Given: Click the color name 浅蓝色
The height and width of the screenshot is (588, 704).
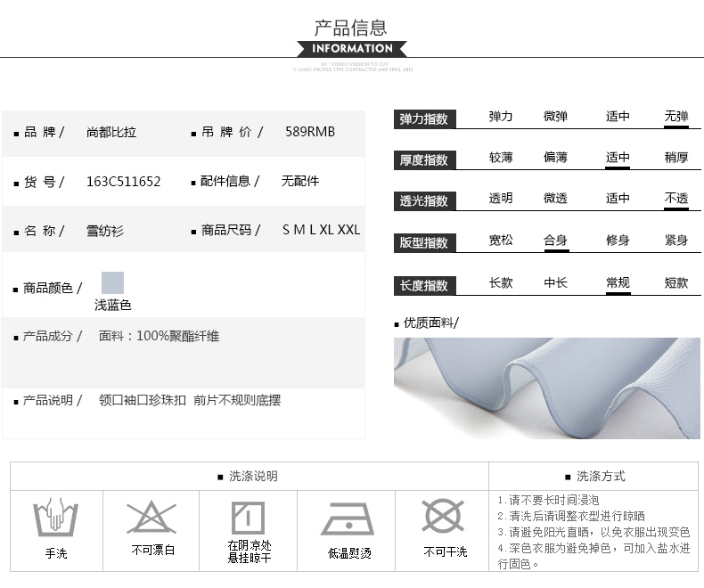Looking at the screenshot, I should tap(112, 306).
